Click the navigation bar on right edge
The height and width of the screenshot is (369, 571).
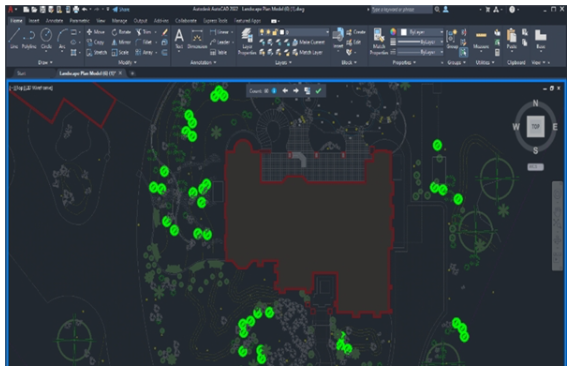(557, 226)
